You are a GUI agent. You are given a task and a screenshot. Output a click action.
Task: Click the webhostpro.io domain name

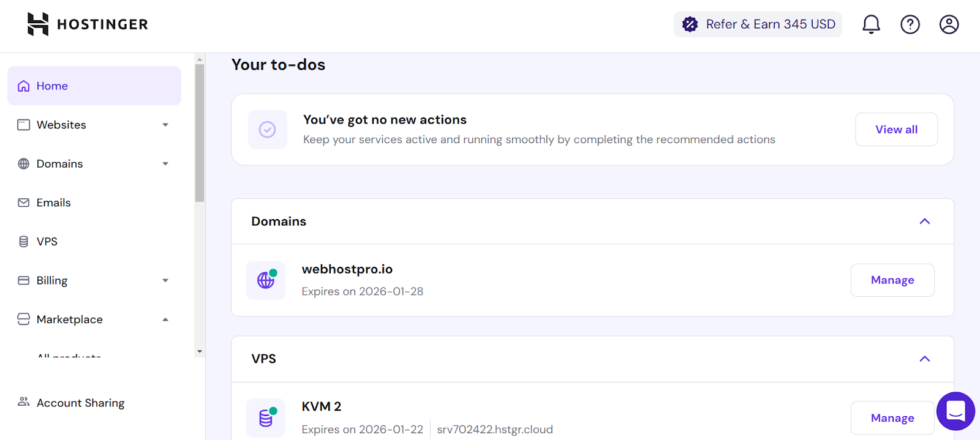[347, 269]
